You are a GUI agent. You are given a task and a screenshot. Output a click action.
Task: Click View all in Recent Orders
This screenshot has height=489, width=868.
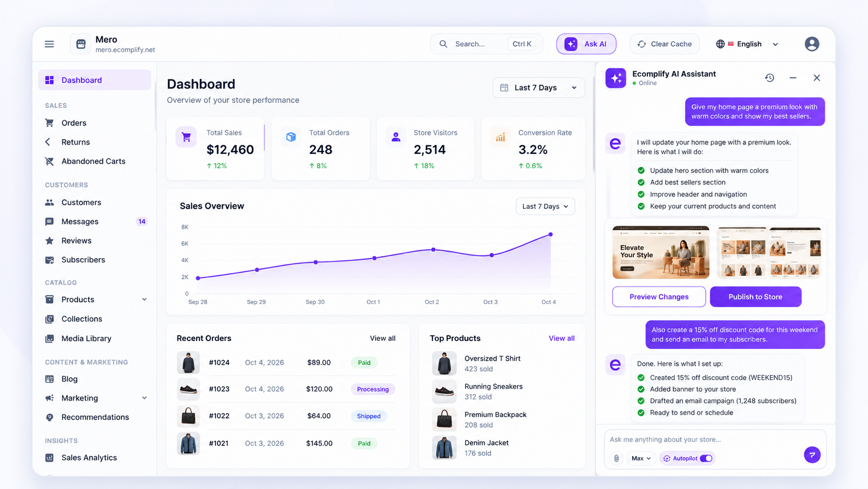click(383, 338)
